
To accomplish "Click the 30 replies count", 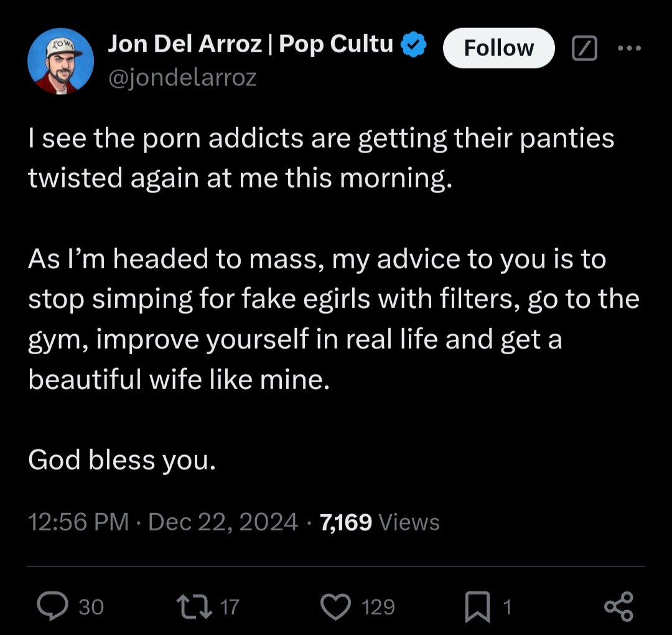I will coord(91,607).
